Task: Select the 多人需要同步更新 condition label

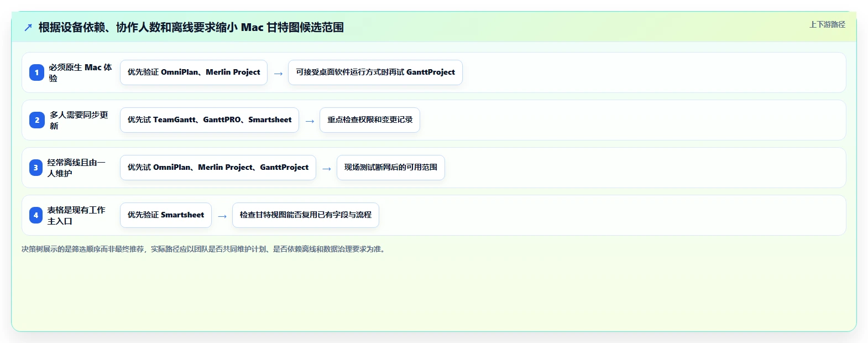Action: point(79,120)
